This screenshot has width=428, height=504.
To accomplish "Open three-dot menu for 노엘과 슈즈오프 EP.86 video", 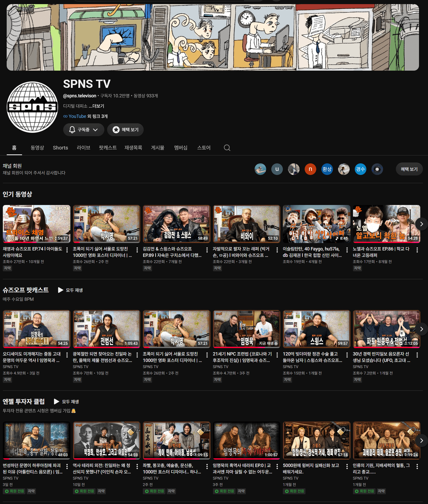I will click(x=417, y=250).
